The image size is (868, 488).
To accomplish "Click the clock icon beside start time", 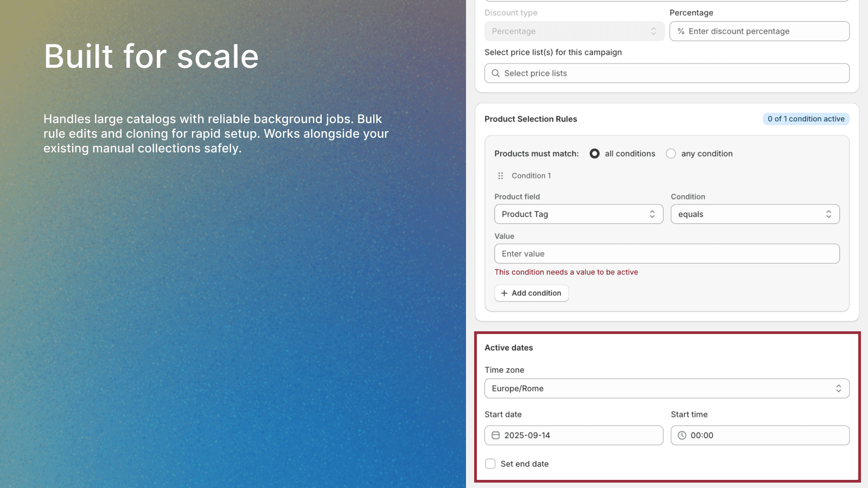I will click(x=682, y=435).
